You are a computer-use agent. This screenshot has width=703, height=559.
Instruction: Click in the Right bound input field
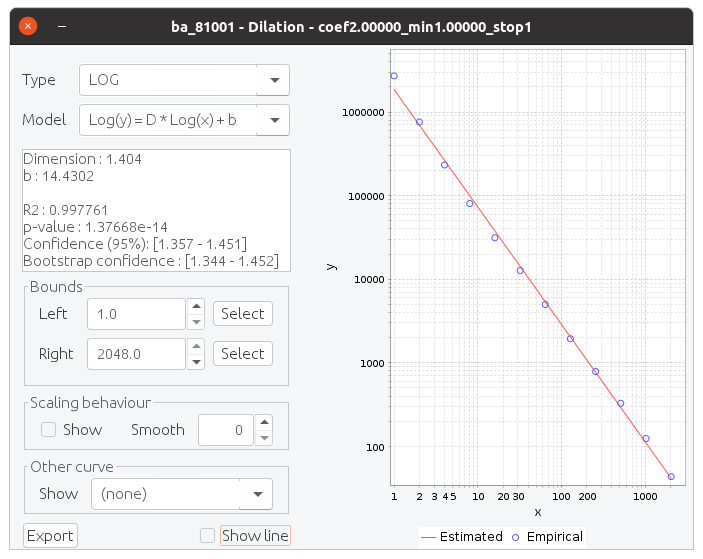click(136, 354)
